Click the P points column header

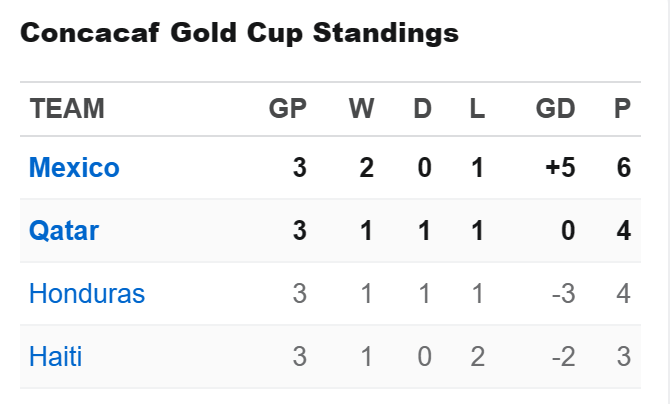[623, 109]
